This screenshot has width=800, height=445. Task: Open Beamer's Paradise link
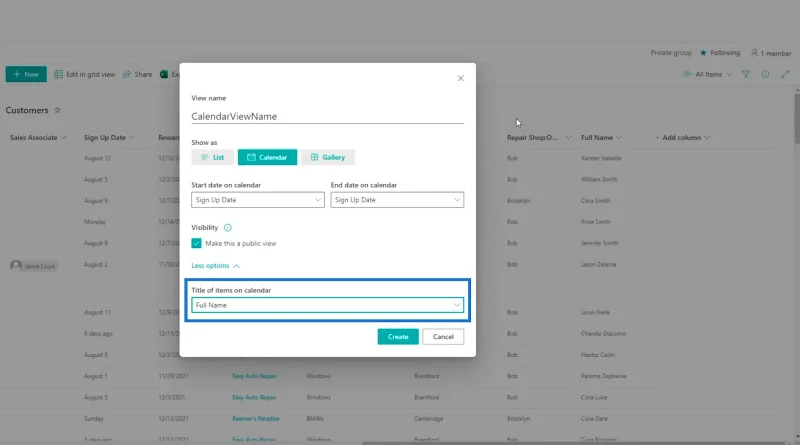click(x=256, y=418)
